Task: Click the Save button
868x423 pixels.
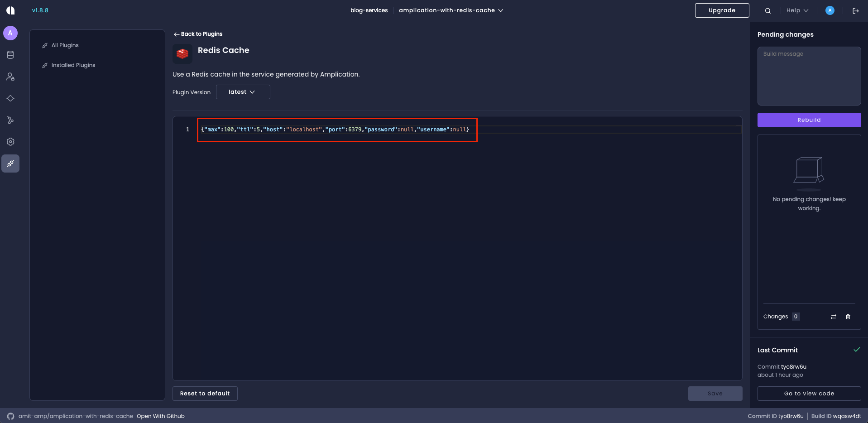Action: point(715,394)
